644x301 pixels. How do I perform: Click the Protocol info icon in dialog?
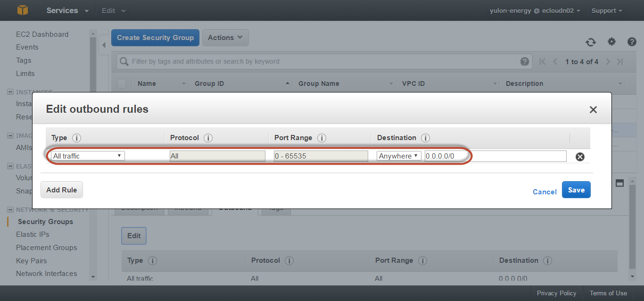click(208, 138)
